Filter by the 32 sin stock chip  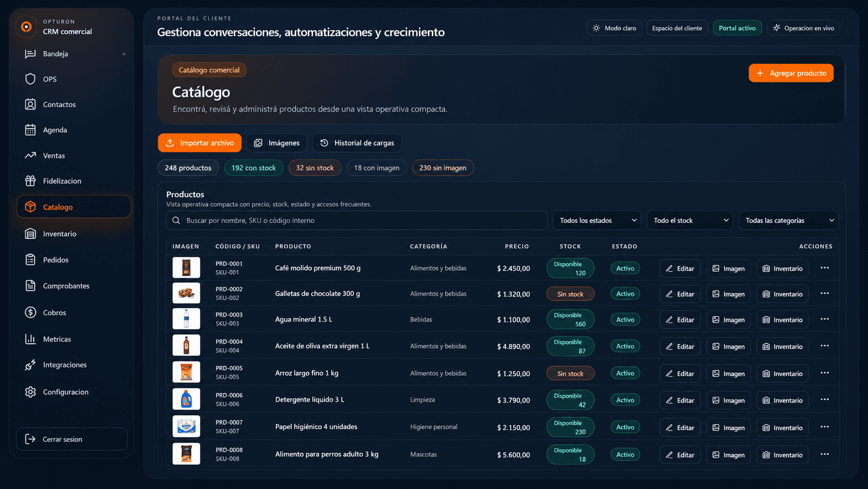(315, 168)
